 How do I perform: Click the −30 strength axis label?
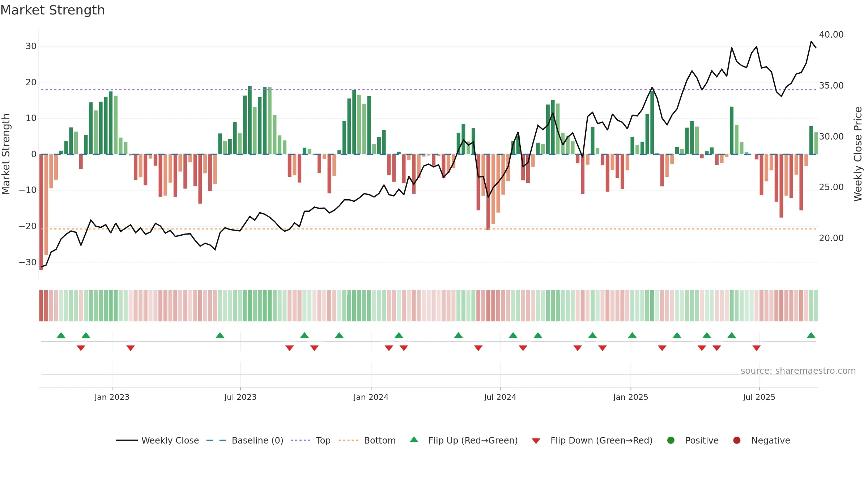(28, 262)
